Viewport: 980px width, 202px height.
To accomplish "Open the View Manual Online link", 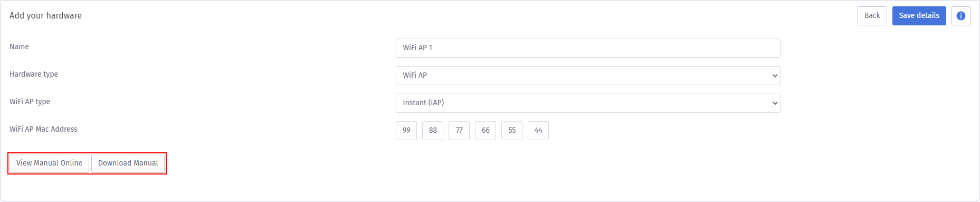I will tap(49, 163).
